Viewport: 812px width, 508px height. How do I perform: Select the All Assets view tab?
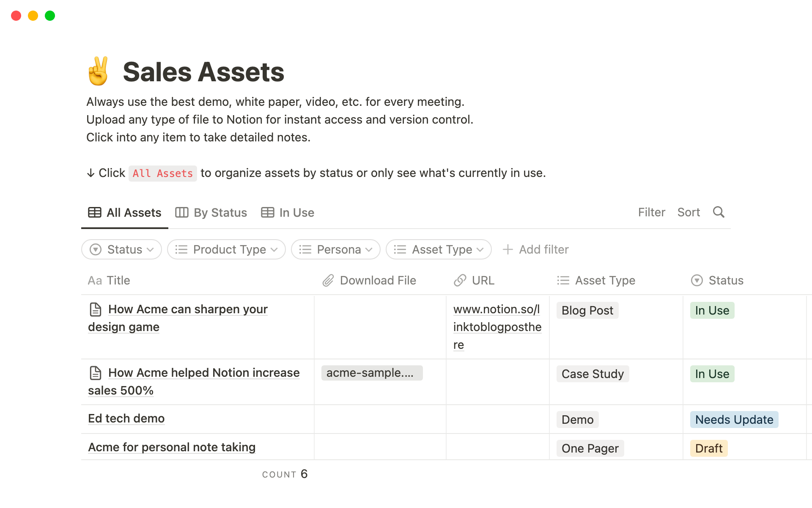[125, 213]
